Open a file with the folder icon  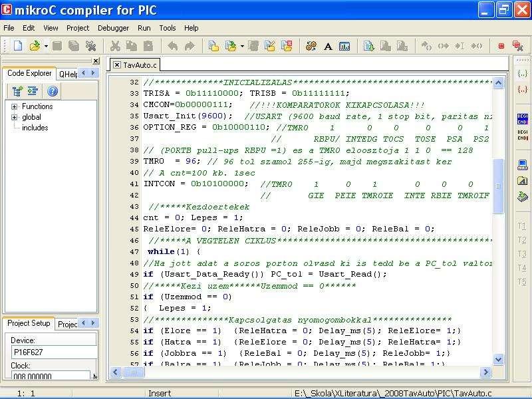(35, 46)
